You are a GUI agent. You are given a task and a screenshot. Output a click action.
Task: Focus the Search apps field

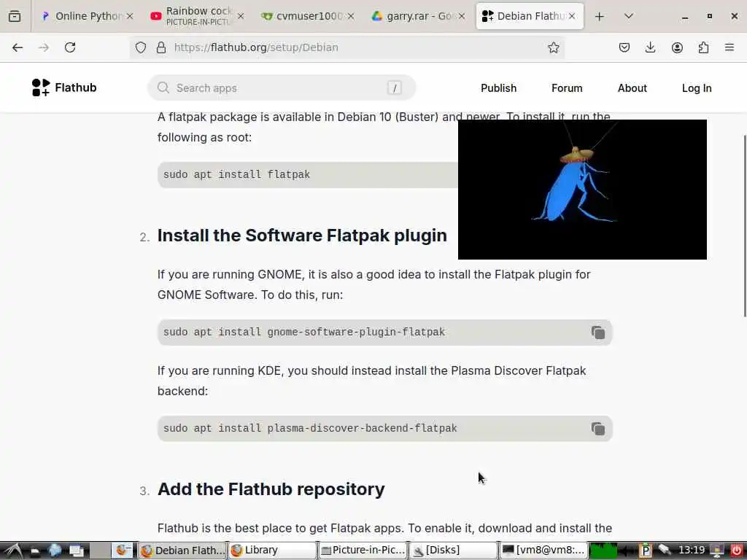tap(282, 88)
